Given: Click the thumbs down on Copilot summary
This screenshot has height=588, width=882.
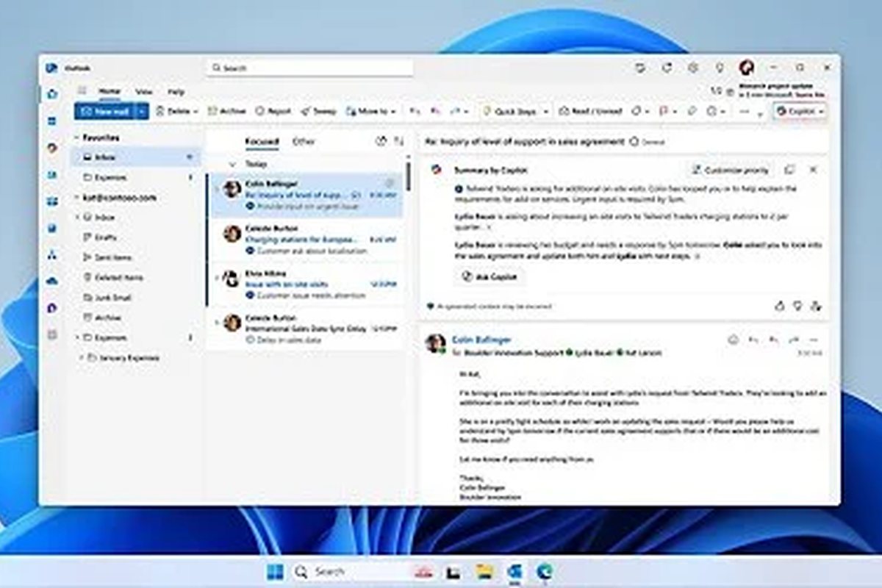Looking at the screenshot, I should click(797, 306).
